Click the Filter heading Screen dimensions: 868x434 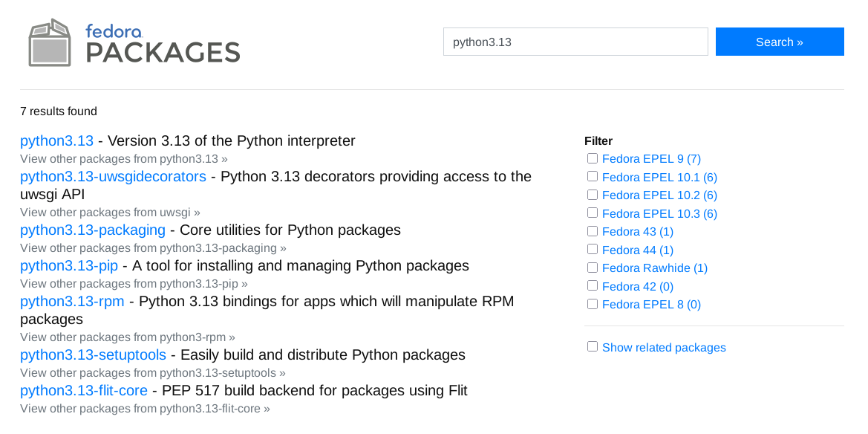coord(598,140)
